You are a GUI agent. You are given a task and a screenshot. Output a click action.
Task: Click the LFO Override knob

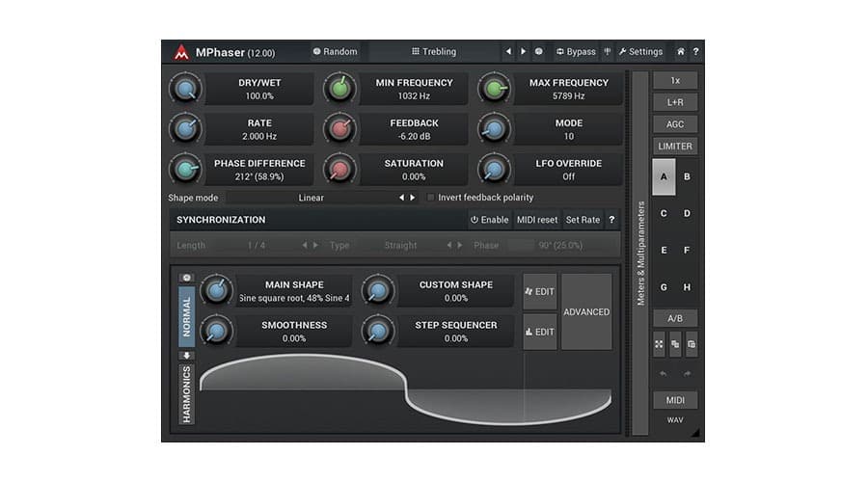[x=495, y=170]
